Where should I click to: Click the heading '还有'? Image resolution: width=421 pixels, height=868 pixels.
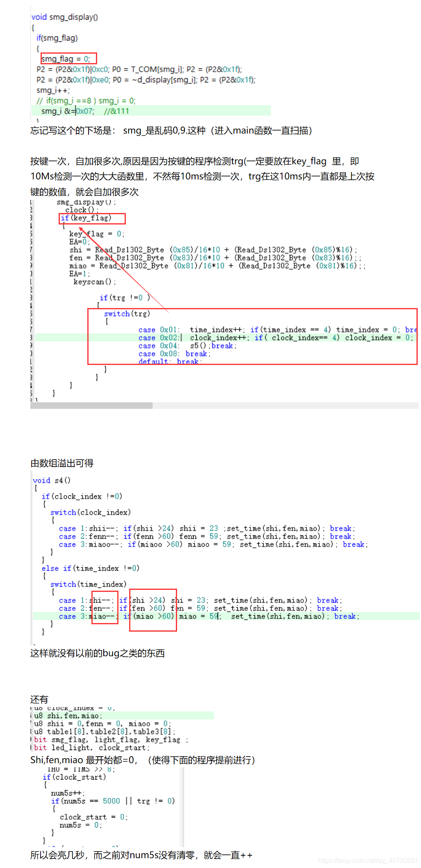[x=39, y=700]
